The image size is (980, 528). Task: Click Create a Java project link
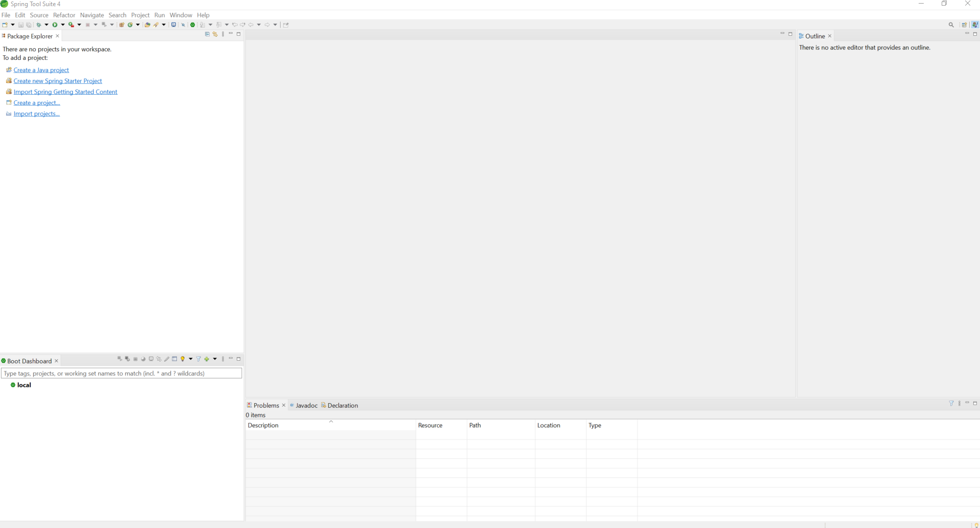[x=41, y=70]
